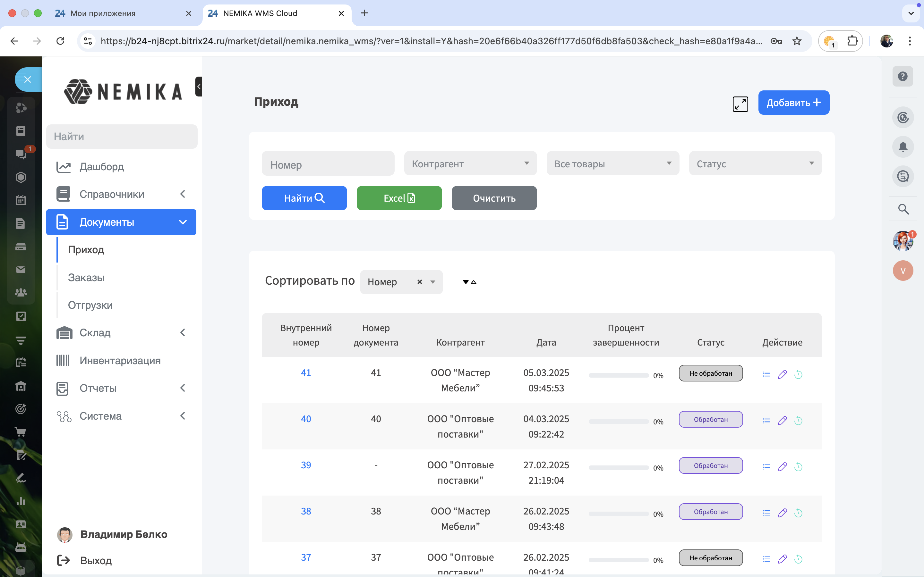This screenshot has width=924, height=577.
Task: Collapse the NEMIKA sidebar with arrow handle
Action: click(x=199, y=86)
